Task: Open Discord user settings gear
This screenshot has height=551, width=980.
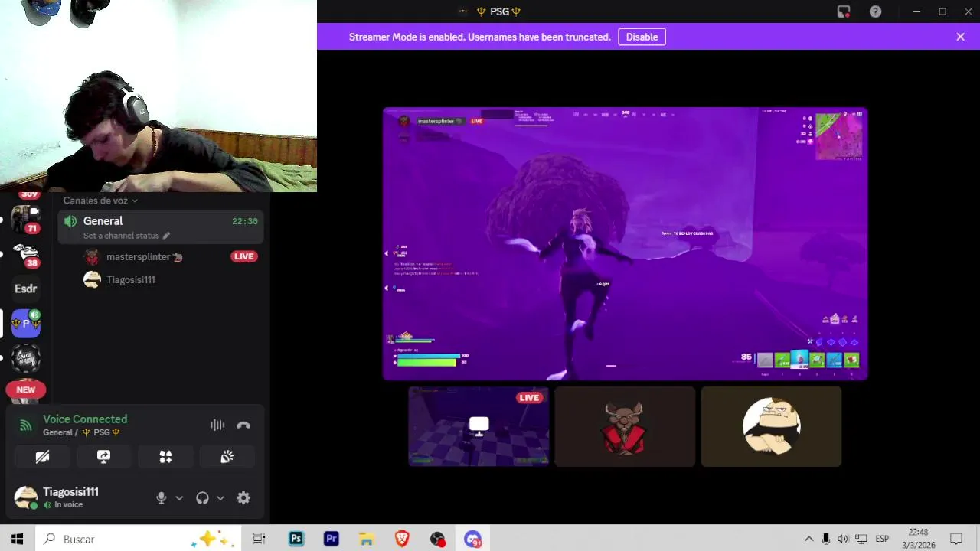Action: [243, 498]
